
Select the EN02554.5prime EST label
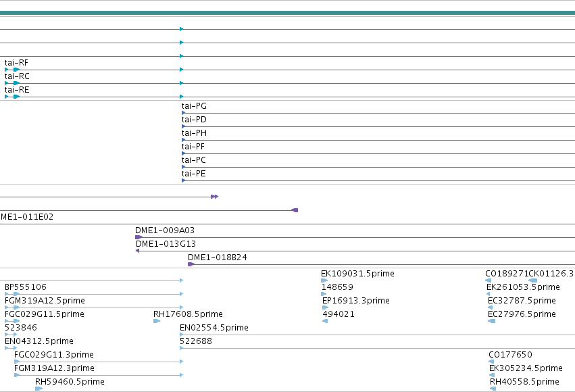(214, 328)
